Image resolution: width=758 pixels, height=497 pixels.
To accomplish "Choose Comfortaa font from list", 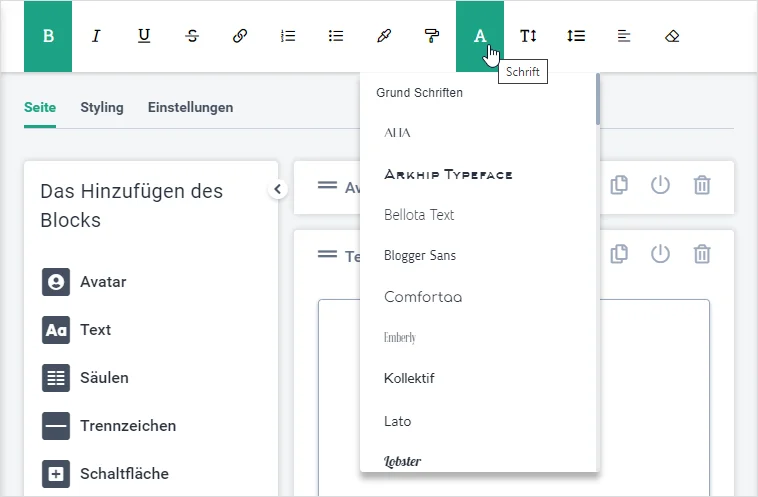I will [x=423, y=297].
